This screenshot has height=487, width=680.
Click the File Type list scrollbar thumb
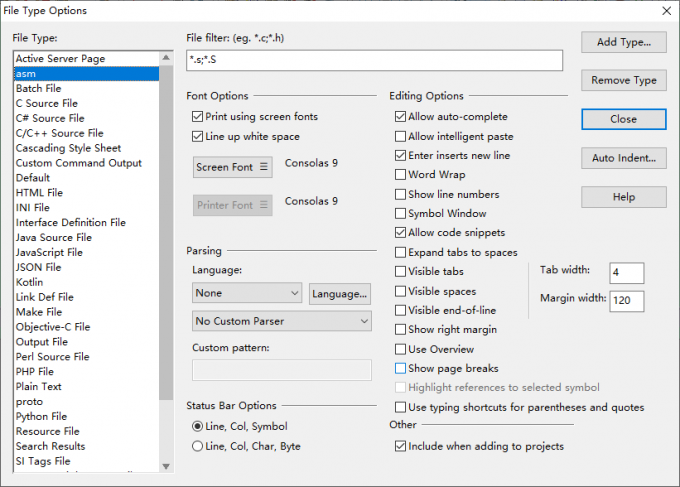click(x=166, y=232)
